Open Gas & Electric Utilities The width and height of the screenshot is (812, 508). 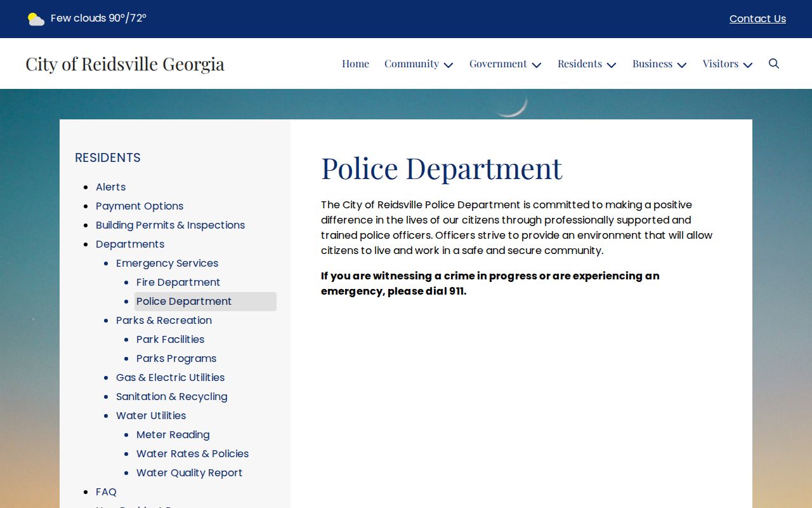tap(171, 377)
